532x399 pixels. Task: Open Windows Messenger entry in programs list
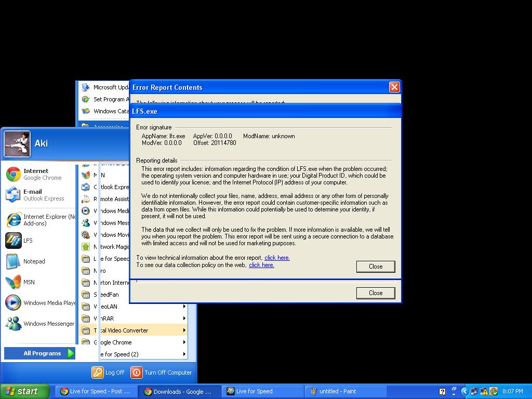coord(104,223)
